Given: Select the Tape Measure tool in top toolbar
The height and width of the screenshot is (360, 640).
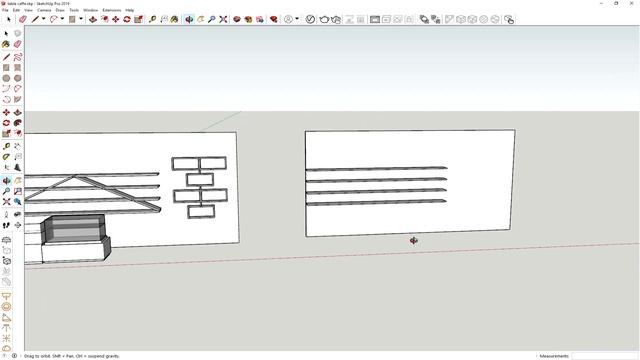Looking at the screenshot, I should [x=152, y=19].
